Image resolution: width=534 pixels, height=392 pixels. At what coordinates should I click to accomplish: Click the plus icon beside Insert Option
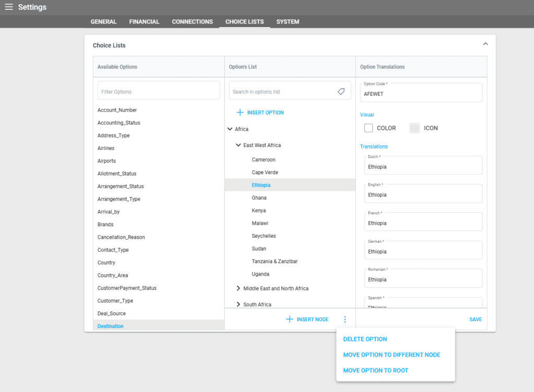pos(240,113)
